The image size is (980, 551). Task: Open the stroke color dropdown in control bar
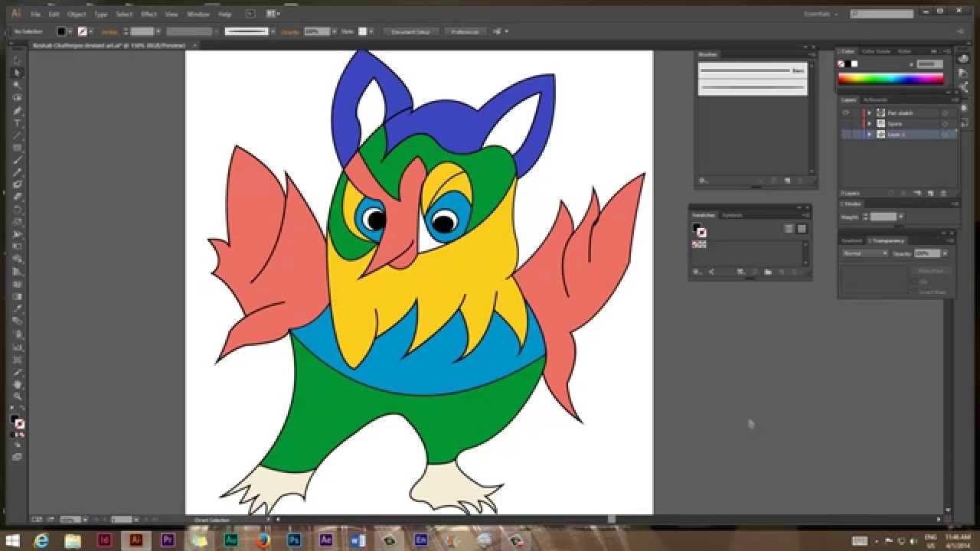(92, 31)
